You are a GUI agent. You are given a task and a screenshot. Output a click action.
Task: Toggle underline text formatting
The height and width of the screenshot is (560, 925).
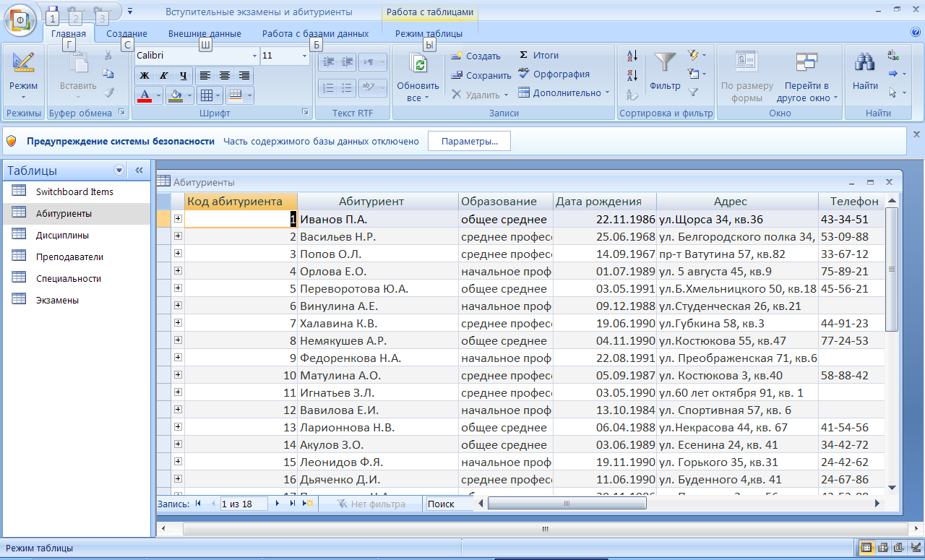(184, 76)
